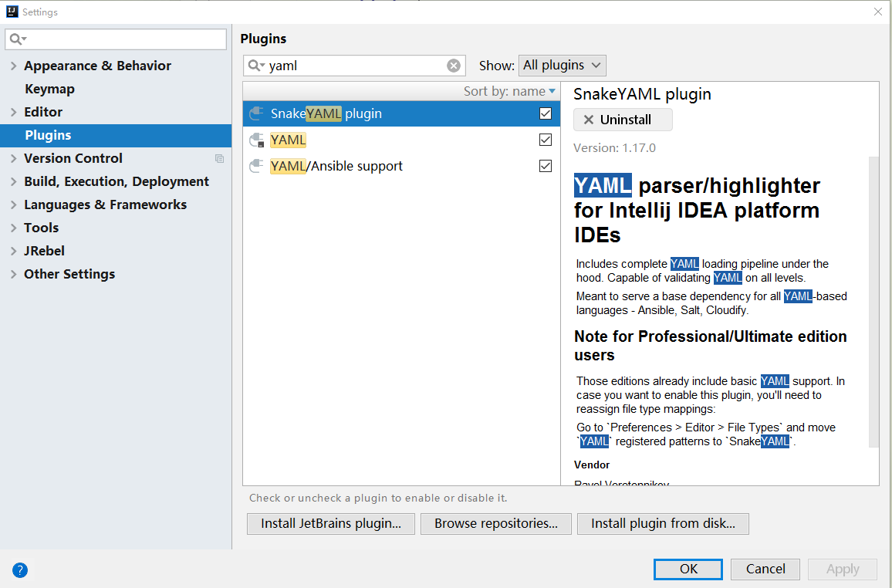Open Appearance & Behavior settings
The height and width of the screenshot is (588, 892).
97,66
